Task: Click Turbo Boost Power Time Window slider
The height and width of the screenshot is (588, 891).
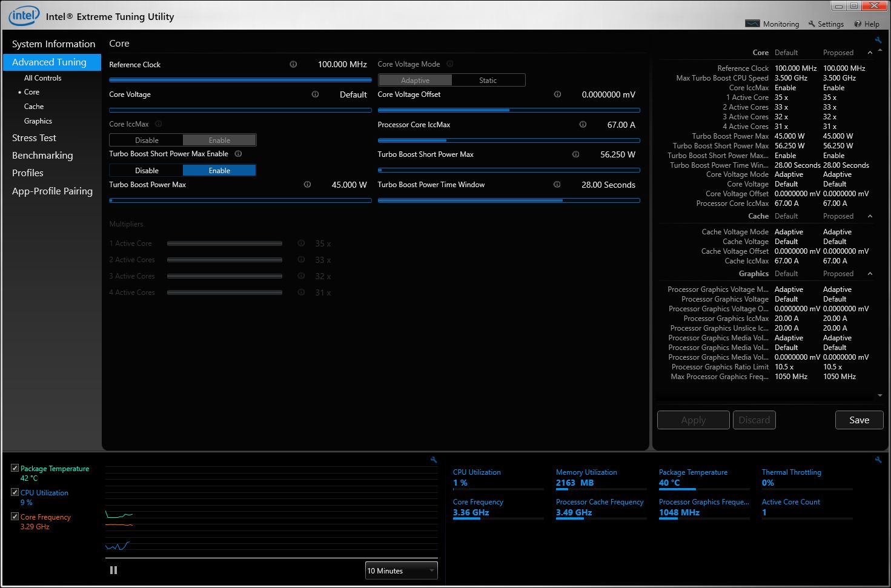Action: tap(509, 200)
